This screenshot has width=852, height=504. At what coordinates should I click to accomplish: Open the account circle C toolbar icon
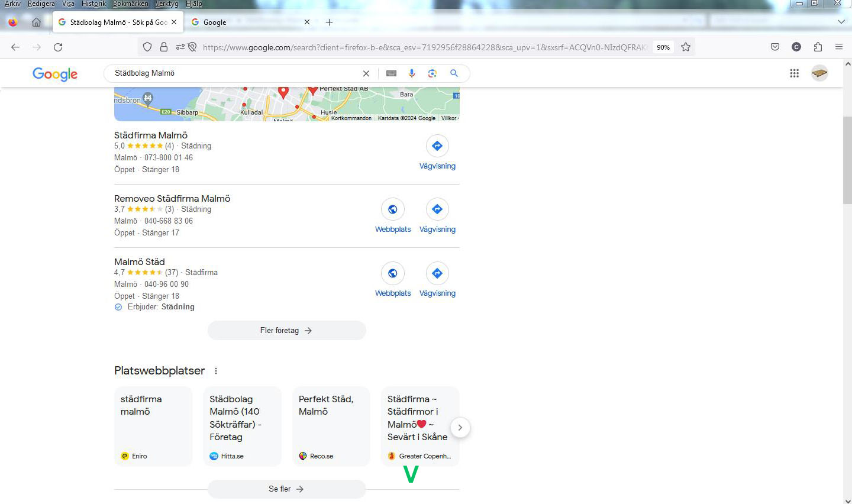[796, 47]
